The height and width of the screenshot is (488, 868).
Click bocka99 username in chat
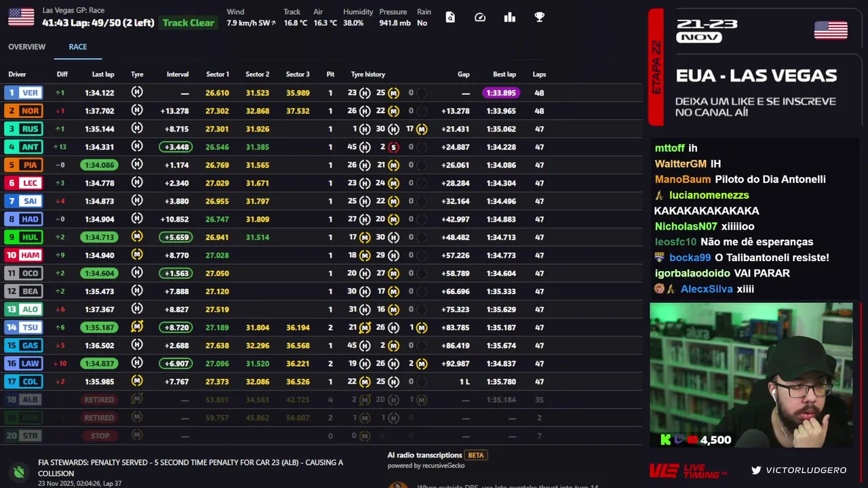[690, 258]
